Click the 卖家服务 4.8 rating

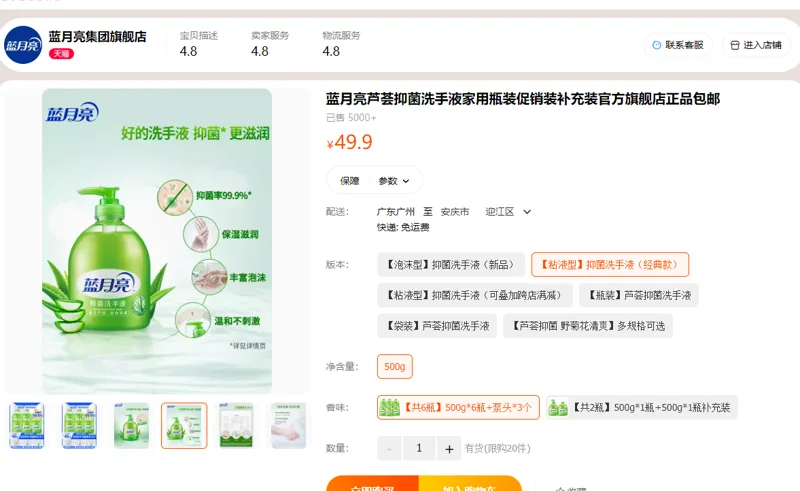pyautogui.click(x=270, y=44)
